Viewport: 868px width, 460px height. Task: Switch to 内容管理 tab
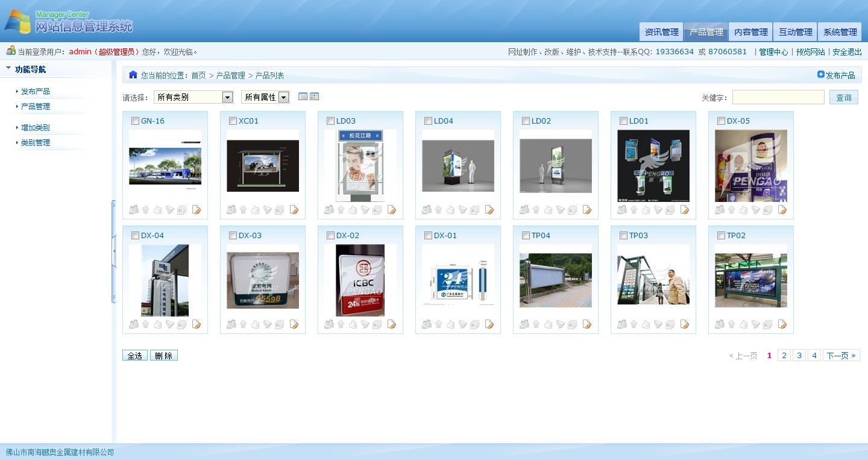(750, 32)
